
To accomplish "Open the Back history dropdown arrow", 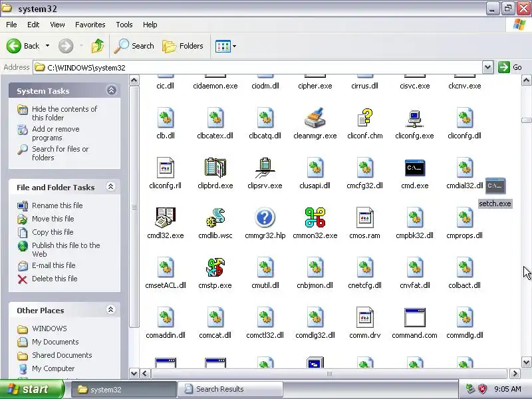I will (x=47, y=46).
